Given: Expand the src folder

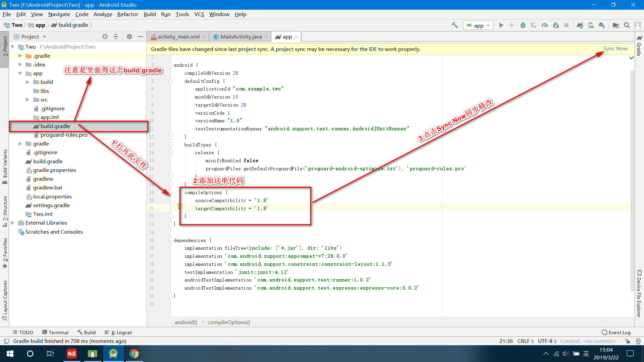Looking at the screenshot, I should coord(28,100).
